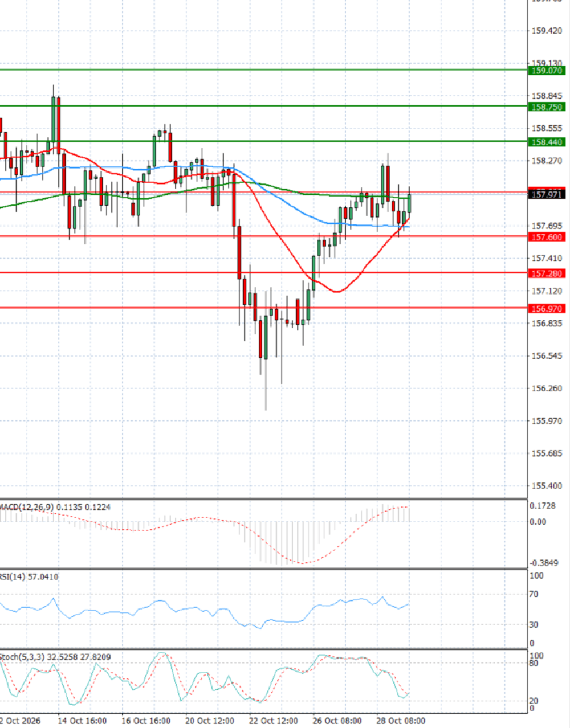Click the 16 Oct 16:00 time label
The height and width of the screenshot is (728, 570).
(x=146, y=721)
